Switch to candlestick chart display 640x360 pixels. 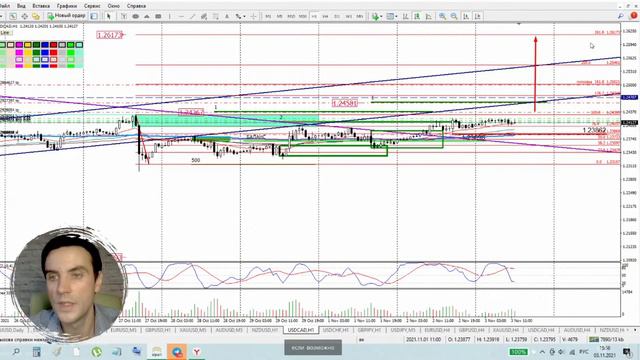(417, 16)
